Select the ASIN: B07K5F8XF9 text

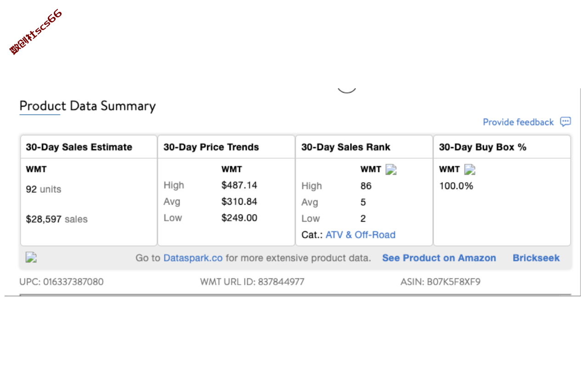coord(441,282)
